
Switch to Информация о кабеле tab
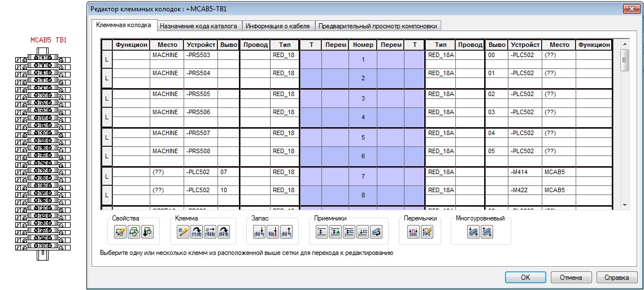279,26
